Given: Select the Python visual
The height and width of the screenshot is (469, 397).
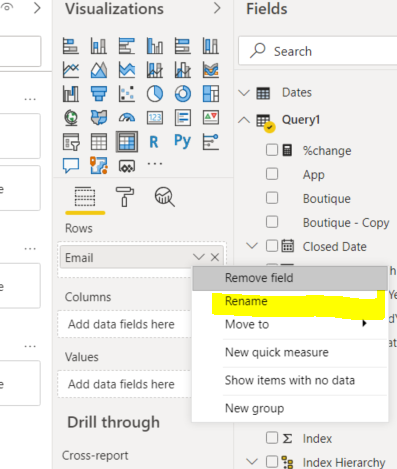Looking at the screenshot, I should 182,141.
